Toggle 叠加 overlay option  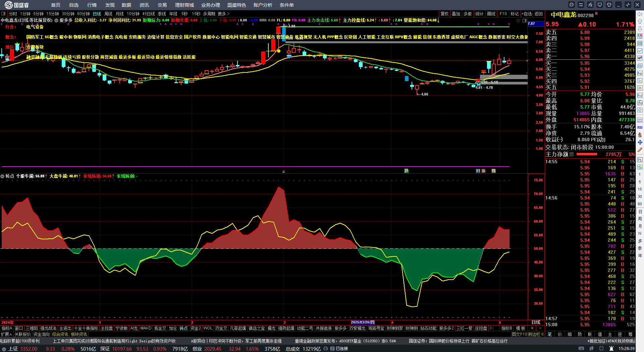(456, 14)
